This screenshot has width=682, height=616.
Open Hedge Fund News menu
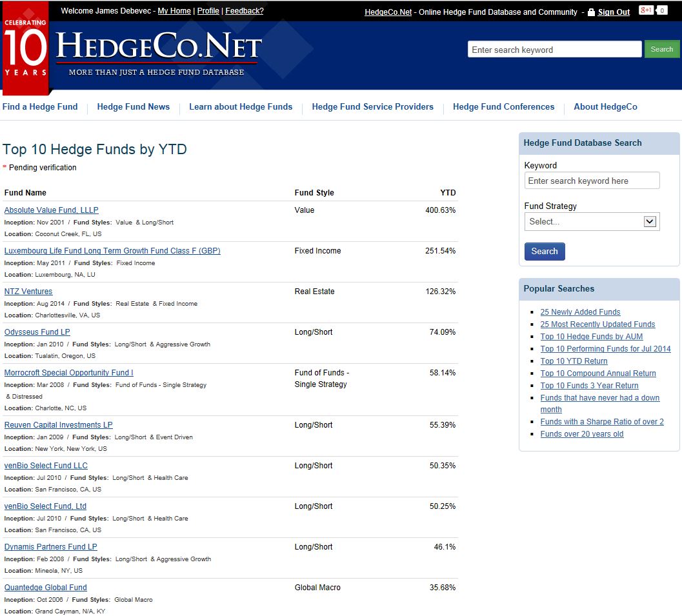pos(133,107)
